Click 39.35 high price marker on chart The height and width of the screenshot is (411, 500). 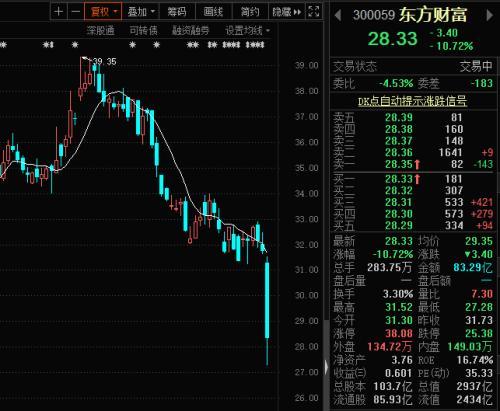(105, 61)
